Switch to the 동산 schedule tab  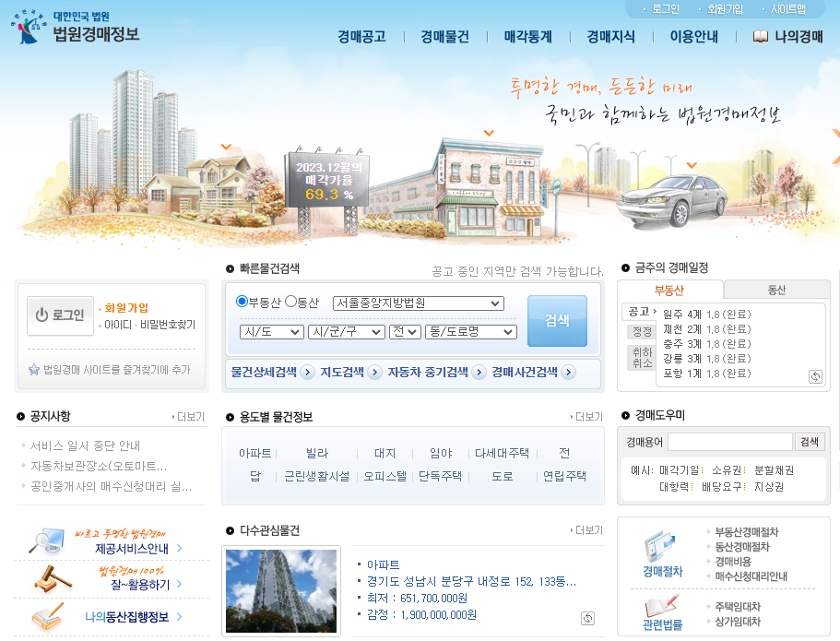(778, 291)
